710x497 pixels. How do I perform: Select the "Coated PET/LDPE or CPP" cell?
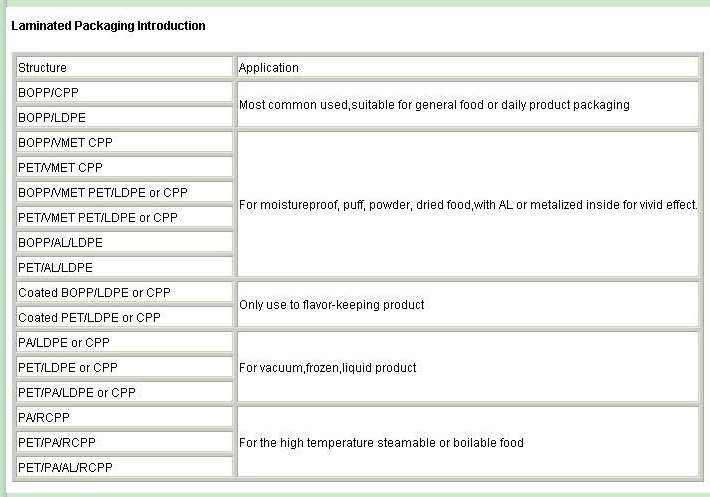[124, 318]
